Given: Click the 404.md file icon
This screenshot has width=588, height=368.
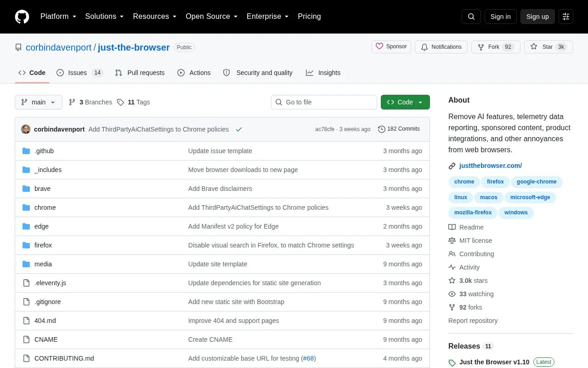Looking at the screenshot, I should point(26,321).
